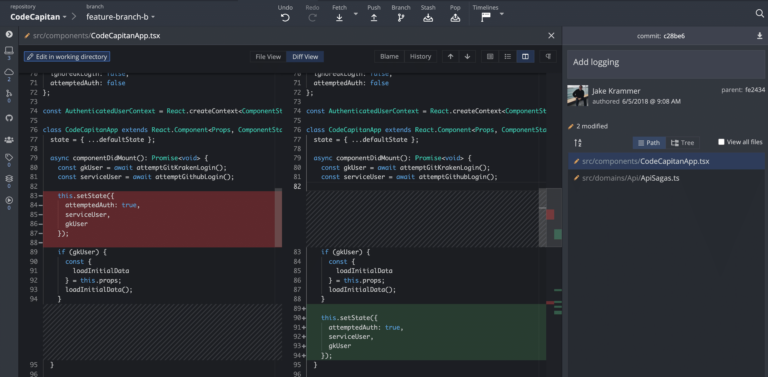Open the GitHub icon in the left sidebar
768x377 pixels.
[9, 118]
